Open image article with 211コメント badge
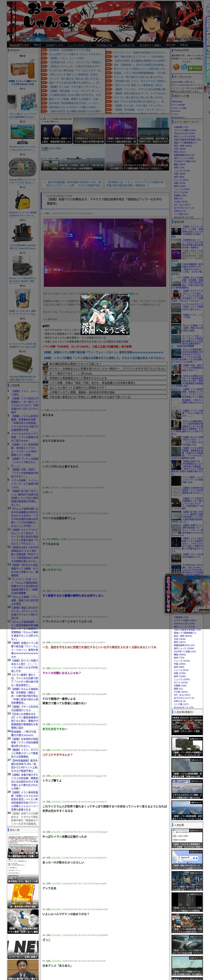Image resolution: width=210 pixels, height=980 pixels. tap(187, 726)
